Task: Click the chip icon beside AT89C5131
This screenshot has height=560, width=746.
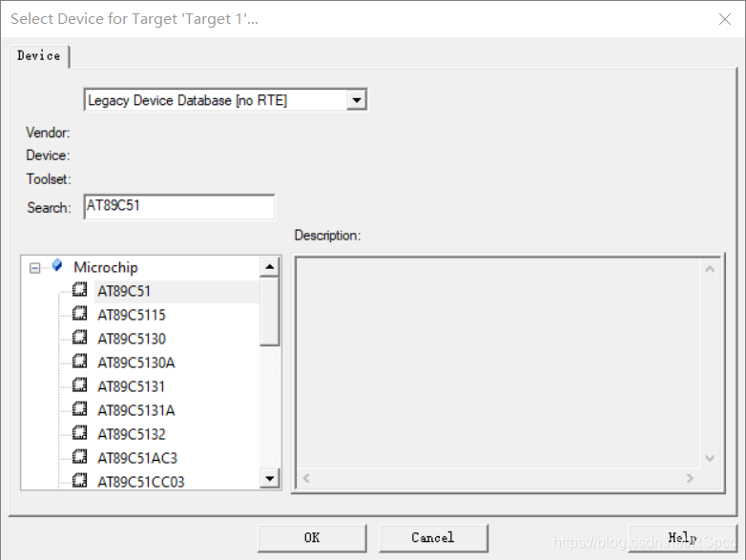Action: click(79, 384)
